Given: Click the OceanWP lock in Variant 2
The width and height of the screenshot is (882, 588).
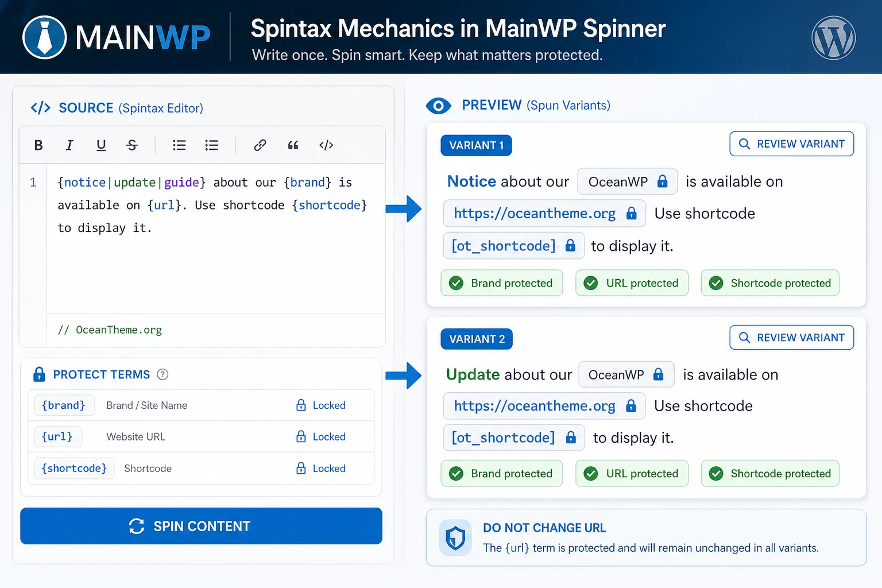Looking at the screenshot, I should pos(659,374).
